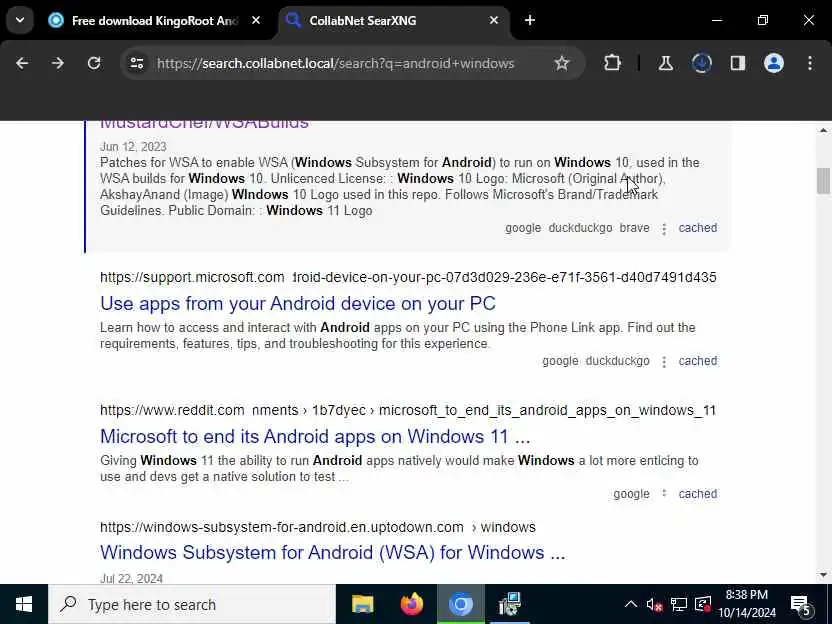This screenshot has width=832, height=624.
Task: Open the clock showing 8:38 PM
Action: 747,604
